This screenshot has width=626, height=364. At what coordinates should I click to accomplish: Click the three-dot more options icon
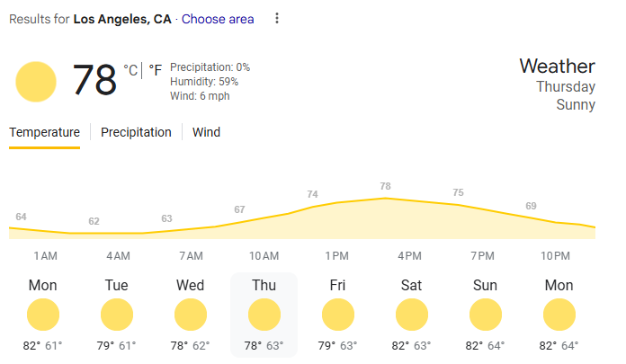[x=277, y=18]
